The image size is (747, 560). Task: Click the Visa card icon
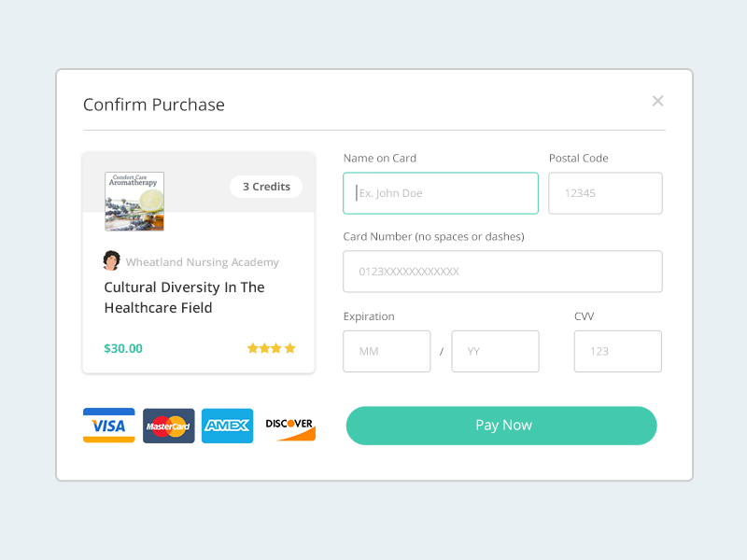pyautogui.click(x=108, y=426)
